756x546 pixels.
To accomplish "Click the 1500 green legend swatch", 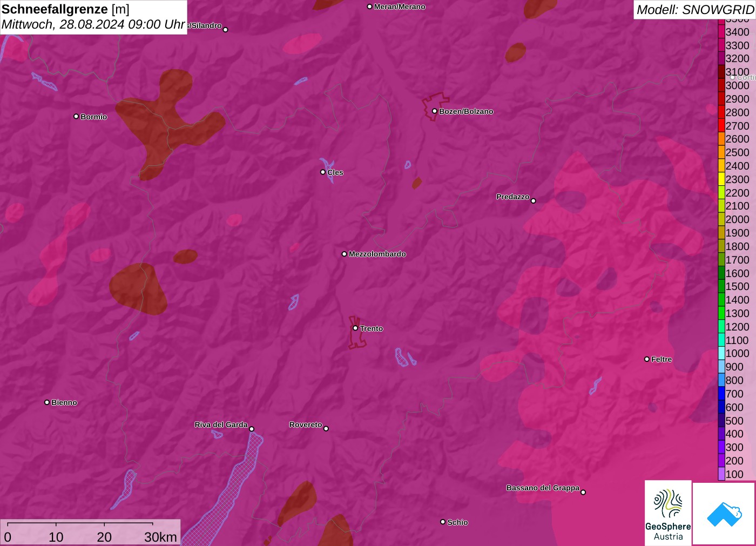I will (721, 286).
